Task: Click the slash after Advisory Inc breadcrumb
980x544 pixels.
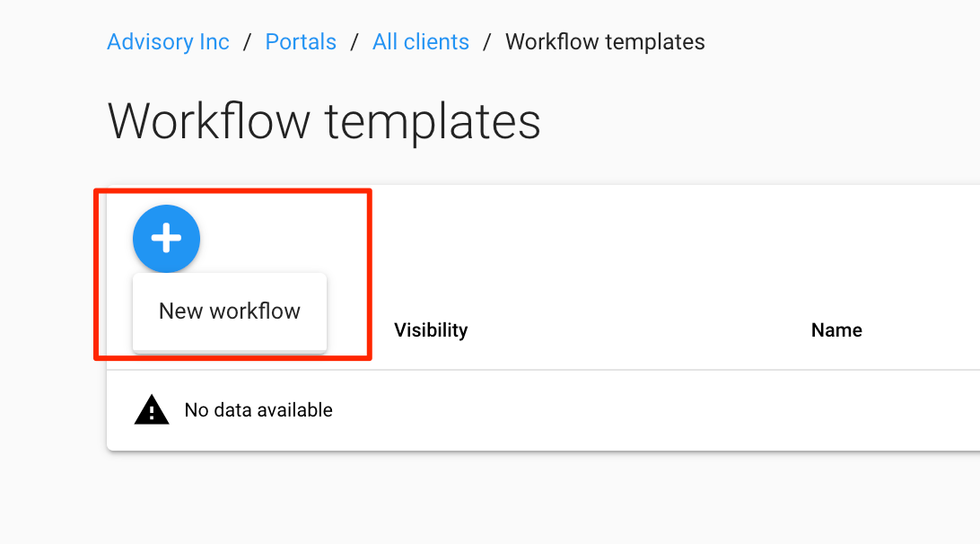Action: coord(248,42)
